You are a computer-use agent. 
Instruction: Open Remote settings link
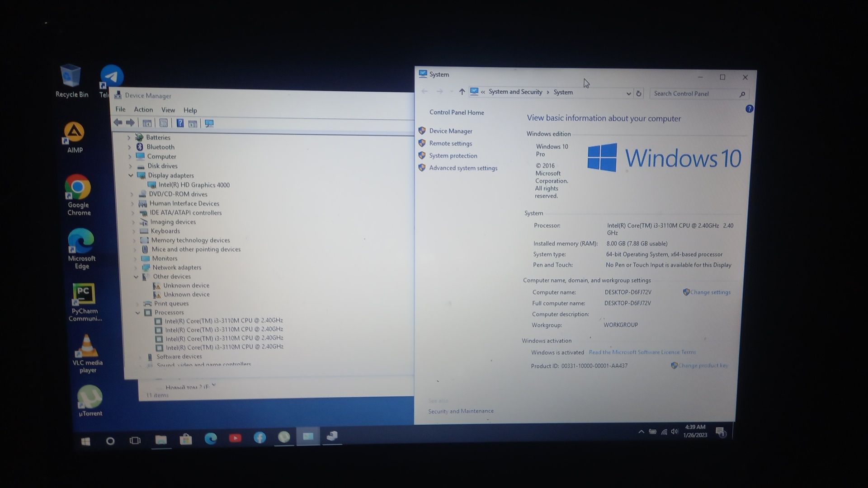pos(451,143)
